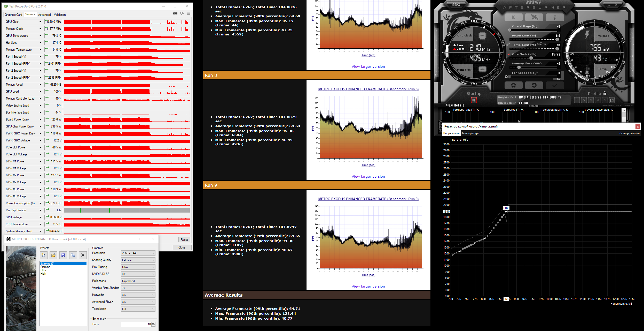Click the open preset folder icon
This screenshot has height=331, width=644.
[53, 255]
